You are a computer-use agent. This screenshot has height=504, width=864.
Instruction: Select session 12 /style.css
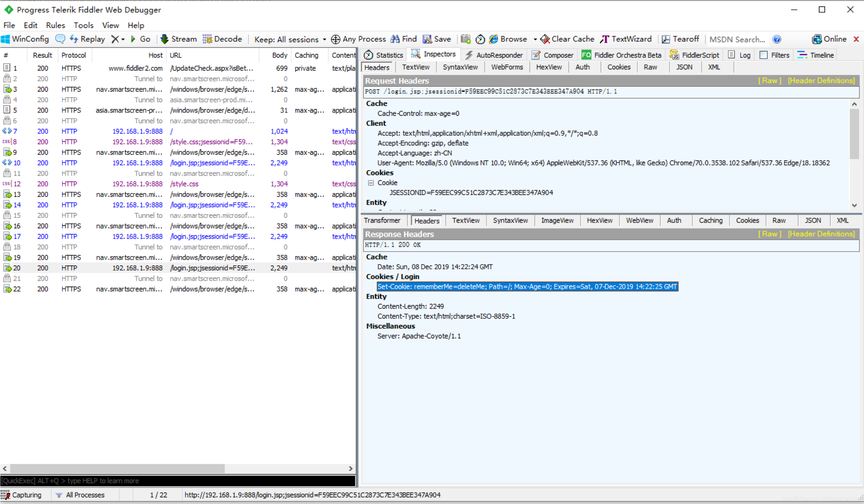178,184
